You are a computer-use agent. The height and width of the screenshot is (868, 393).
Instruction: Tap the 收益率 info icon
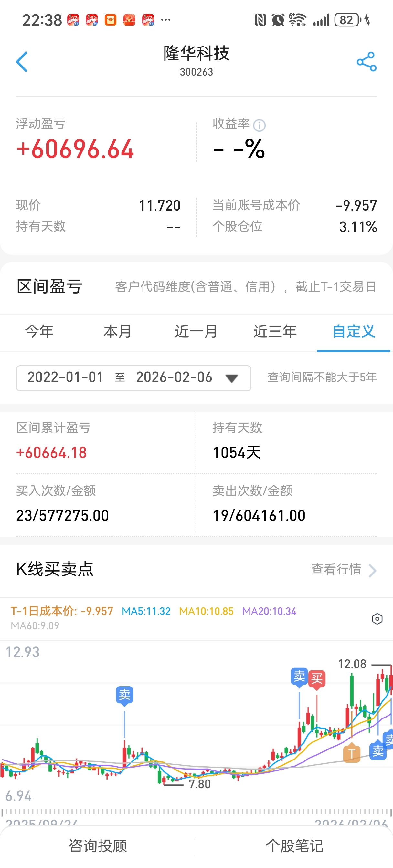[x=259, y=125]
